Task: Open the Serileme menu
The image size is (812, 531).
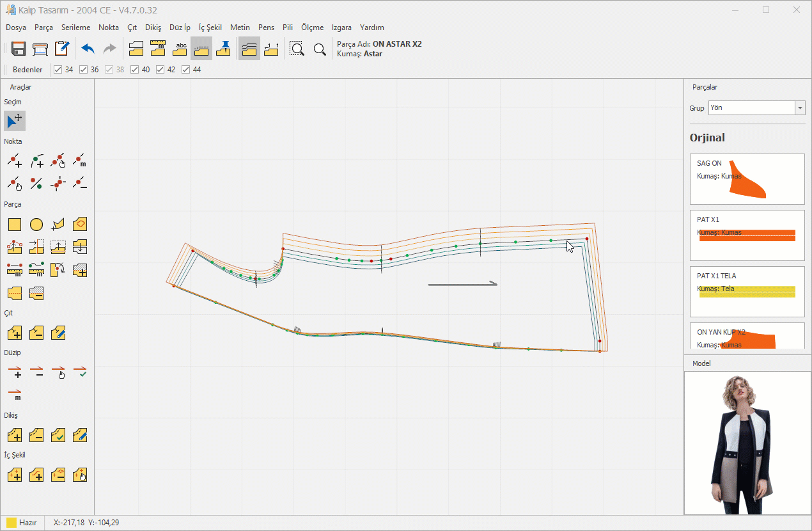Action: [76, 28]
